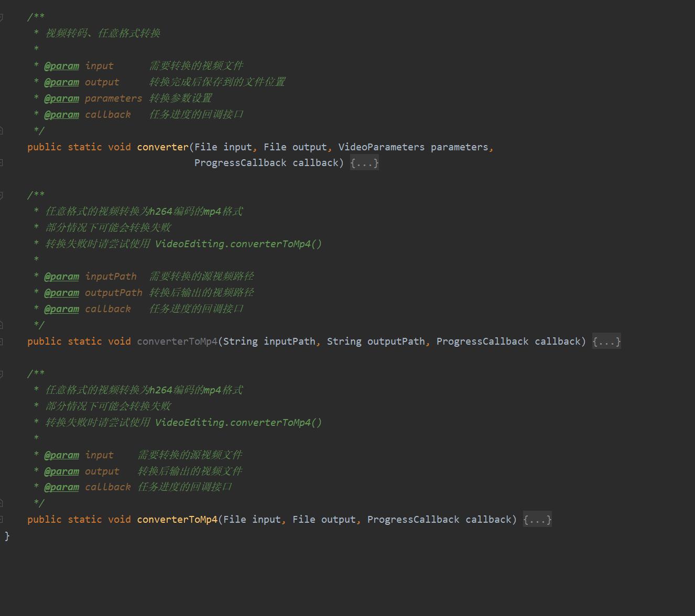Click 'String outputPath' parameter in converterToMp4 signature
Image resolution: width=695 pixels, height=616 pixels.
pos(376,342)
